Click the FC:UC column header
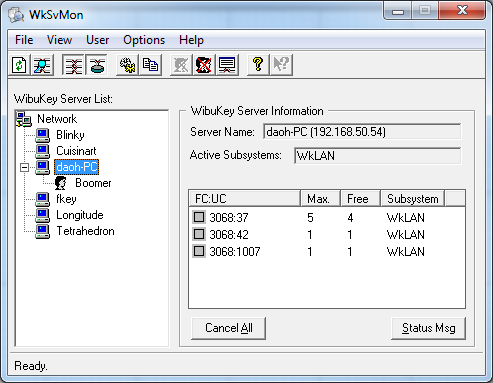 (244, 199)
